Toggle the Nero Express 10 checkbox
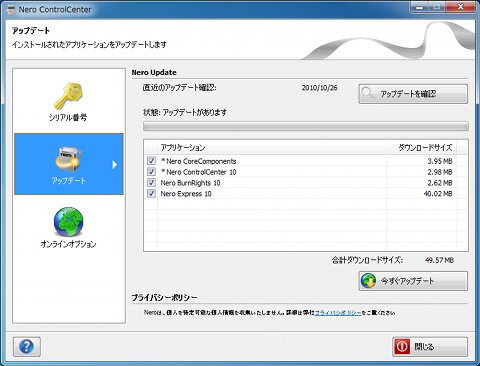This screenshot has height=366, width=480. pos(151,193)
